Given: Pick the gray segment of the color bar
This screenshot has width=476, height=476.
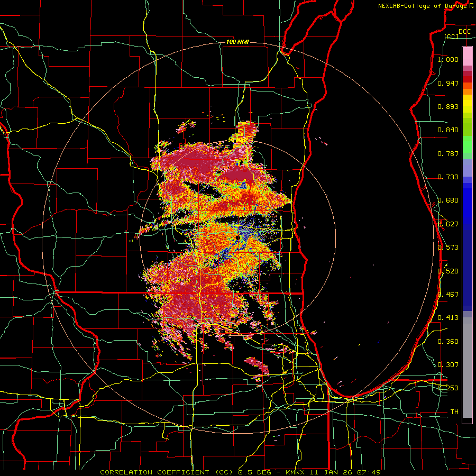Looking at the screenshot, I should [467, 368].
